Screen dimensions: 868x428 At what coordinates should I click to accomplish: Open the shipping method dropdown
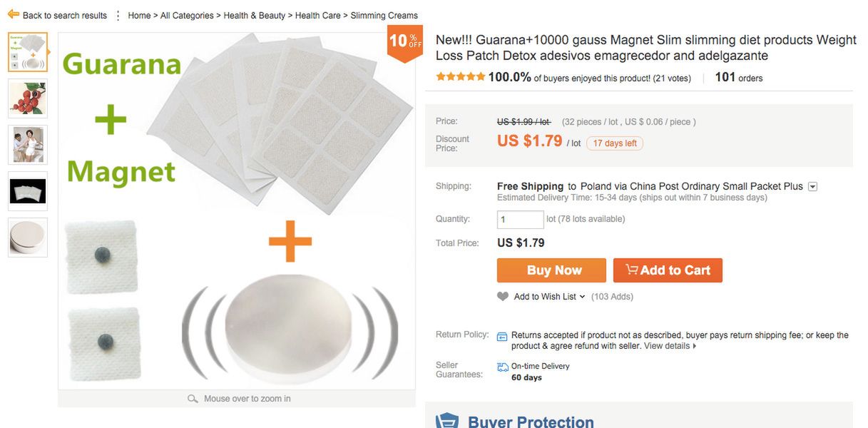pos(812,187)
